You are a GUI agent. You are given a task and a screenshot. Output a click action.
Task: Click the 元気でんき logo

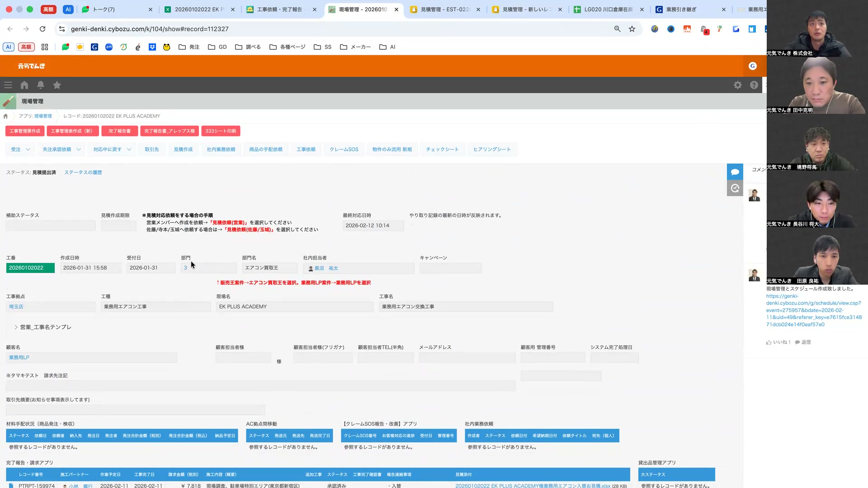point(32,66)
